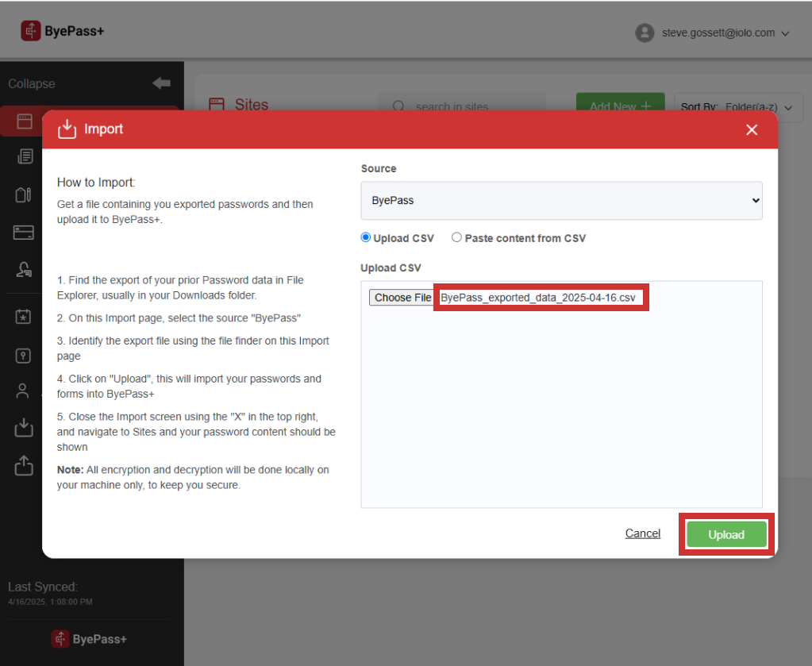Image resolution: width=812 pixels, height=666 pixels.
Task: Click the Sites page heading
Action: tap(251, 105)
